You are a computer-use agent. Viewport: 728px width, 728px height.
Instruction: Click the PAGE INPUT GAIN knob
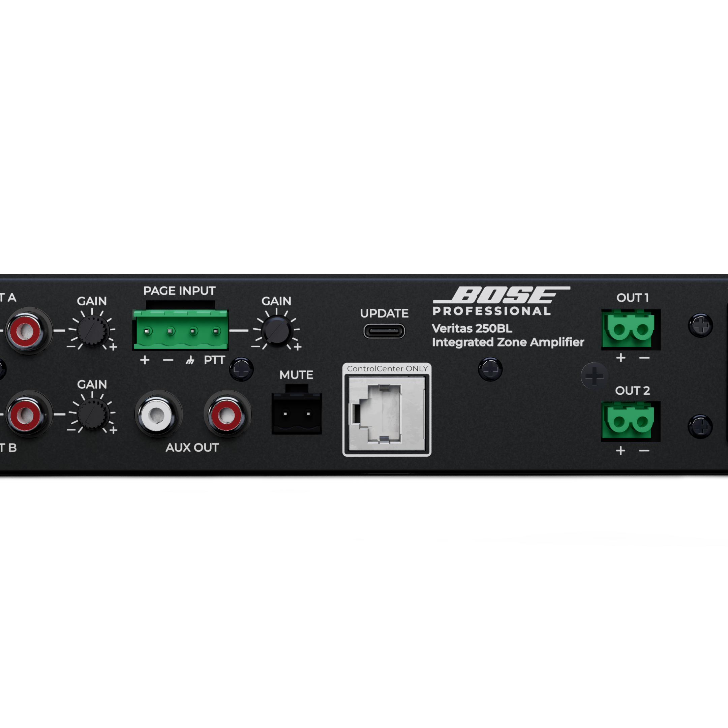click(x=277, y=331)
